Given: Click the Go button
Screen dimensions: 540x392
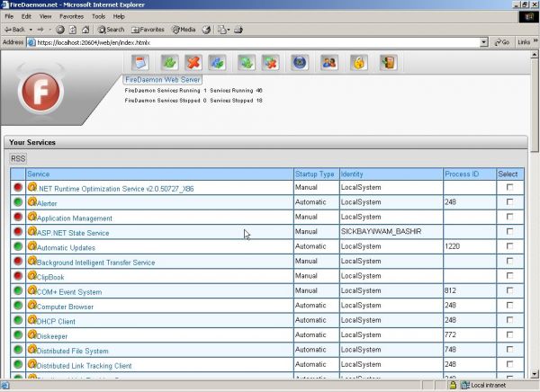Looking at the screenshot, I should click(502, 42).
